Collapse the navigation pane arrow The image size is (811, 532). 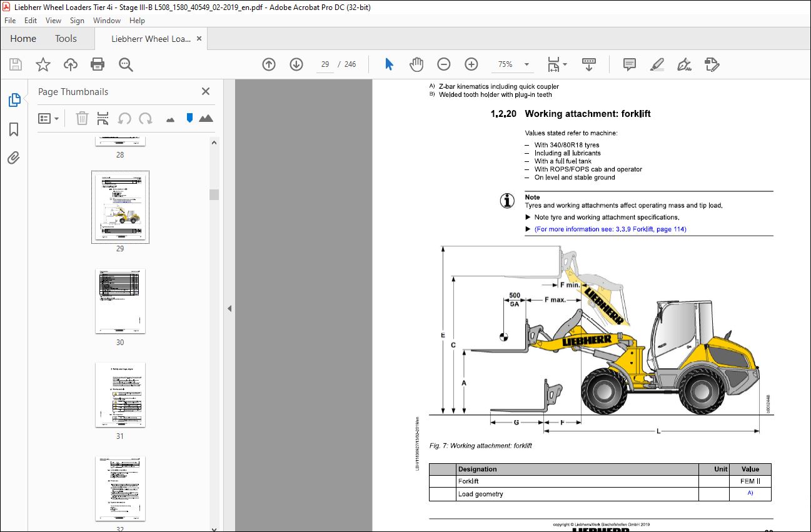(x=229, y=308)
